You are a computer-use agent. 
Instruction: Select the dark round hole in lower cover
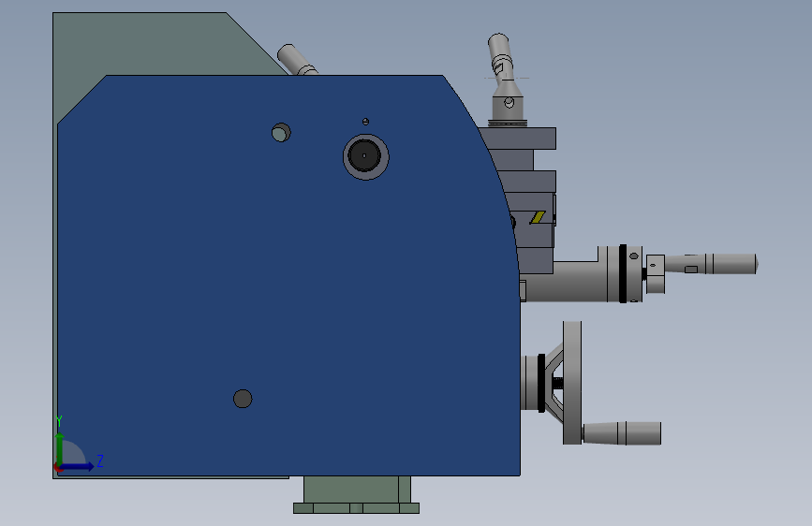click(243, 399)
